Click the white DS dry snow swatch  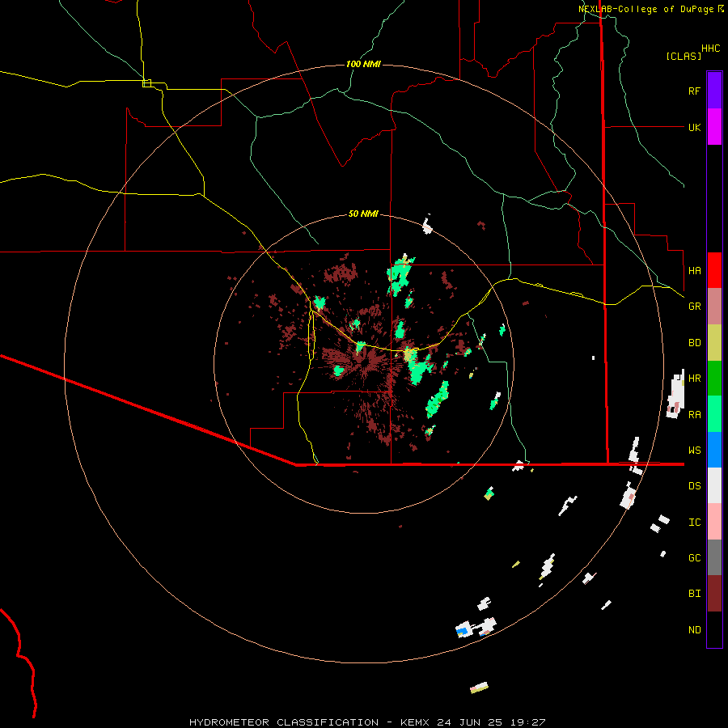(x=714, y=485)
